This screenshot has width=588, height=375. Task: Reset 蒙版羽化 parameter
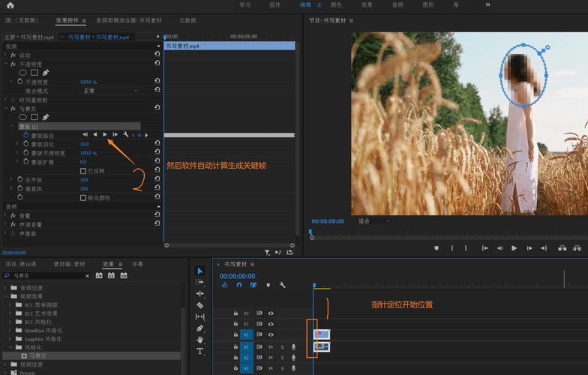click(157, 144)
